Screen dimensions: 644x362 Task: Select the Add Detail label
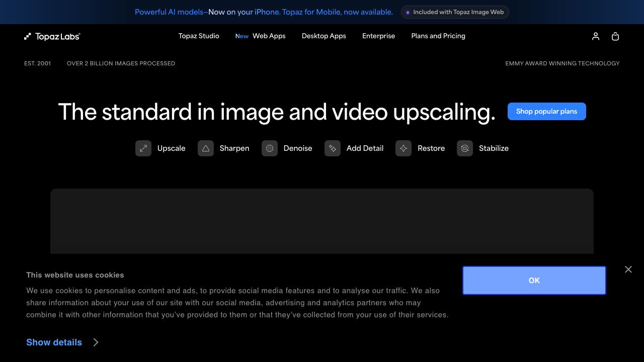365,148
